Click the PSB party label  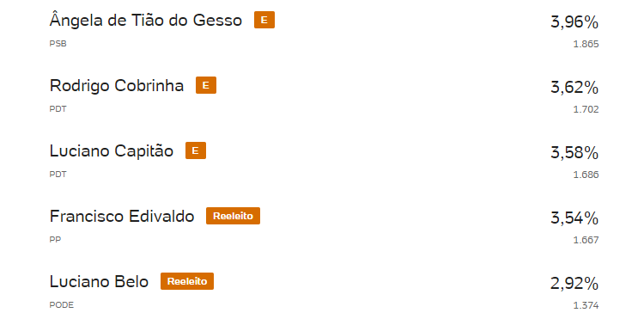click(58, 44)
